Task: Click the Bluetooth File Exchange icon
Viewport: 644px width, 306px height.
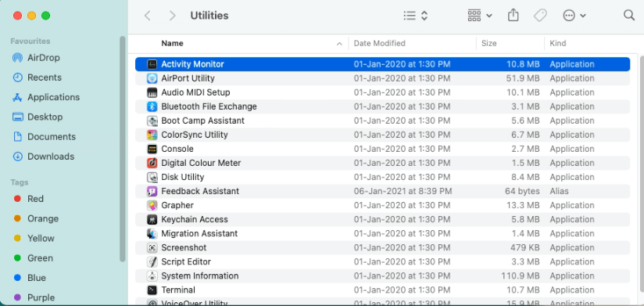Action: click(x=152, y=106)
